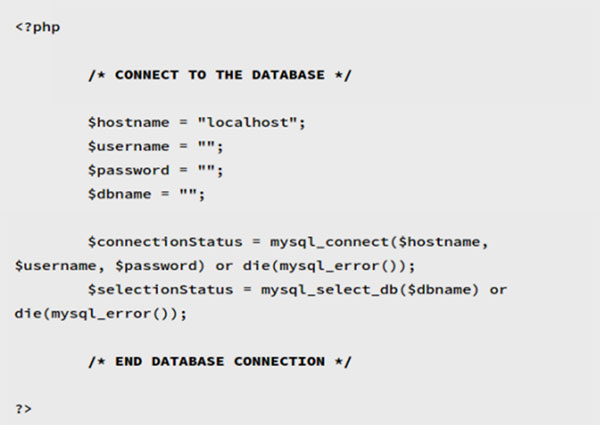Click the "localhost" string value
Image resolution: width=600 pixels, height=425 pixels.
click(250, 123)
